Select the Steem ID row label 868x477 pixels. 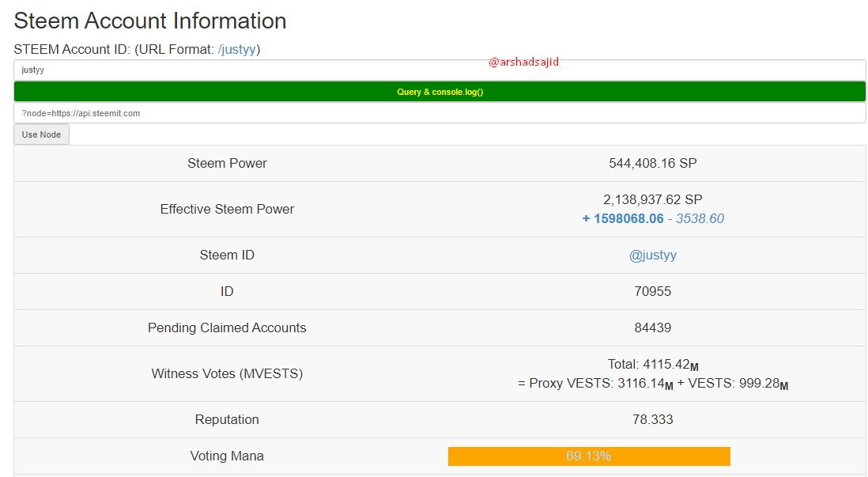tap(227, 255)
